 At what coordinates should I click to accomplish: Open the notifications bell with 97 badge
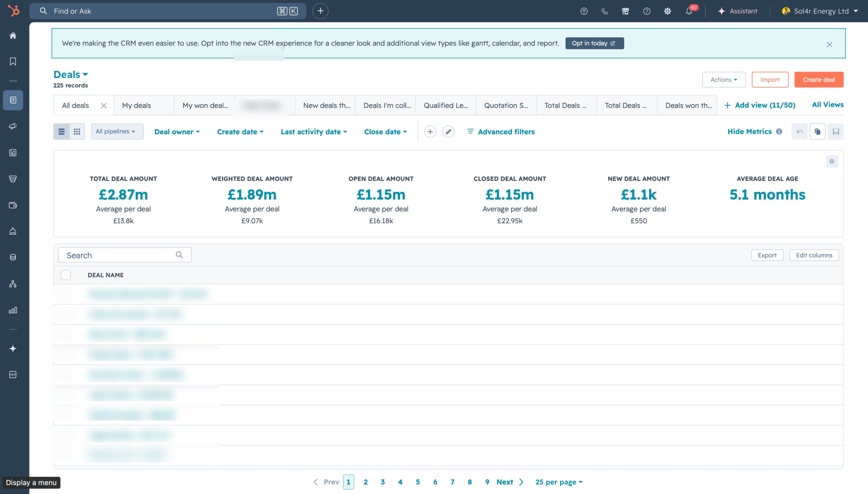[690, 11]
